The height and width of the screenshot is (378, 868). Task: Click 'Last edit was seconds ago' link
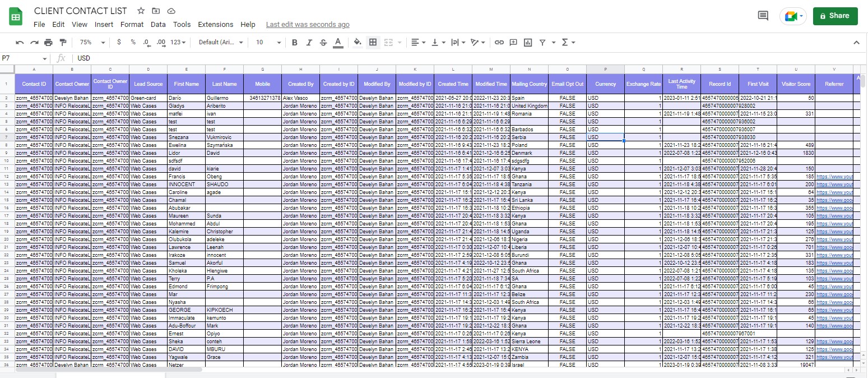(x=308, y=25)
